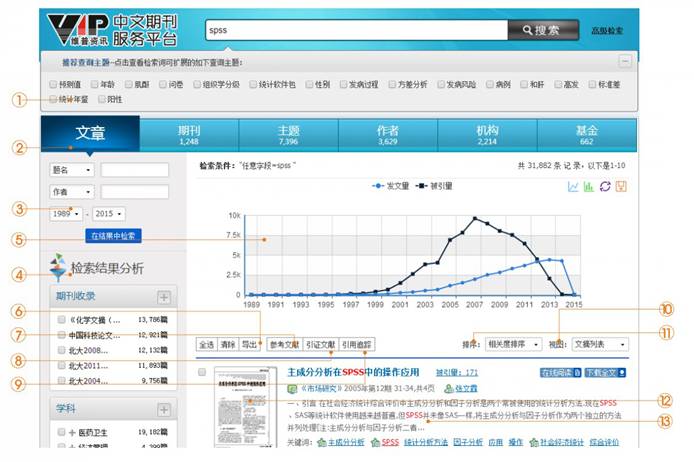Click the 发文量 legend marker
The height and width of the screenshot is (462, 694).
point(377,186)
